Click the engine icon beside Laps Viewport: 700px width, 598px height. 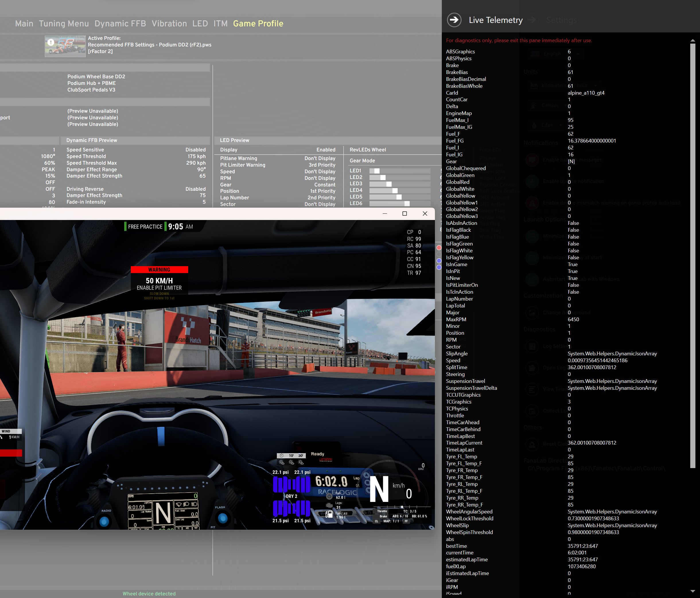(x=329, y=505)
